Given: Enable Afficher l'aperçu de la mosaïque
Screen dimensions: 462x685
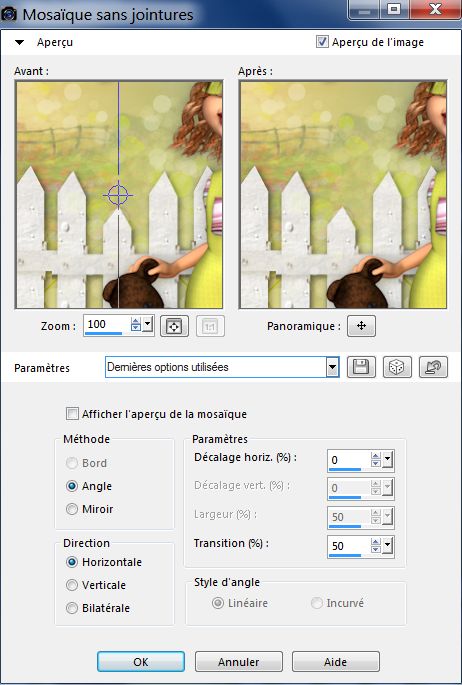Looking at the screenshot, I should coord(72,414).
